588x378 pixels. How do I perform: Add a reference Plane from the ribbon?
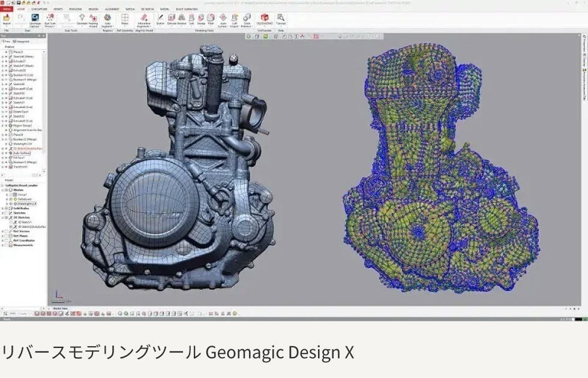point(125,19)
